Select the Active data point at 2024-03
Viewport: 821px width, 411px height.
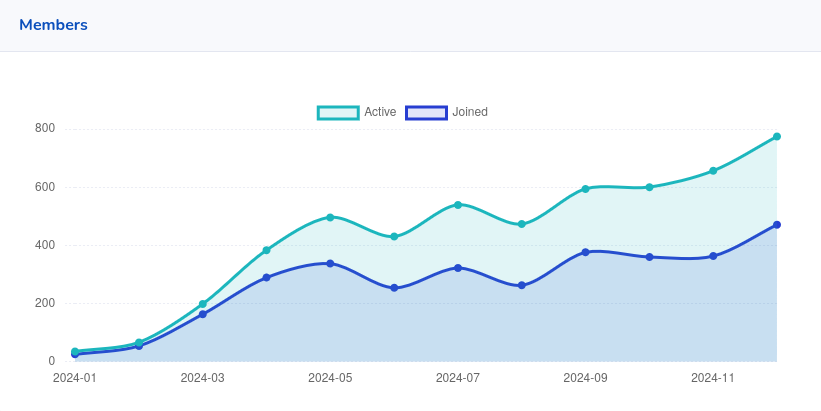click(203, 304)
